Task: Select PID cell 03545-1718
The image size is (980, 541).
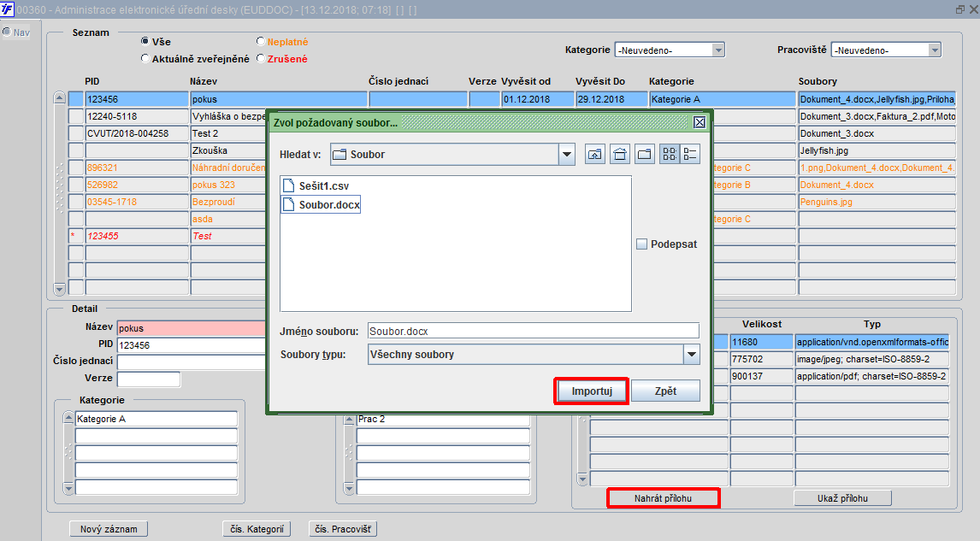Action: click(x=137, y=202)
